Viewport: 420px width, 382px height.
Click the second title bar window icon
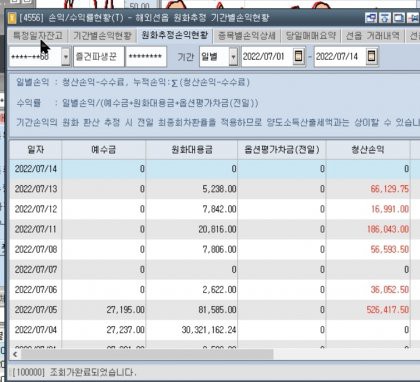coord(385,18)
